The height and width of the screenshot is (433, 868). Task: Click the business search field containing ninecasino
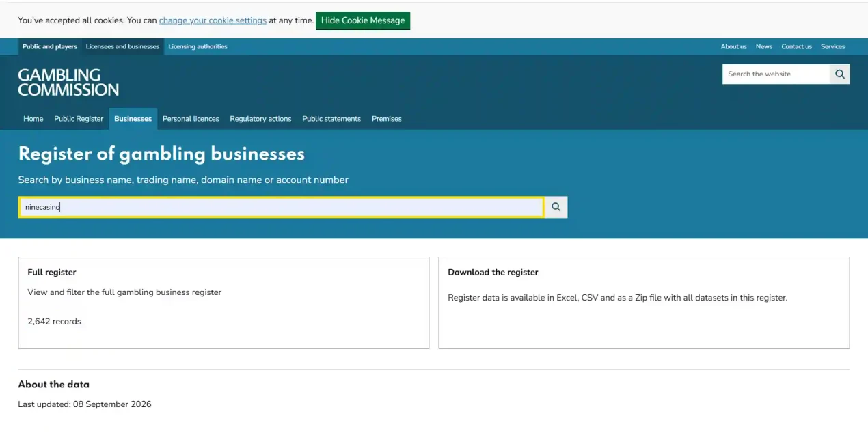(282, 207)
